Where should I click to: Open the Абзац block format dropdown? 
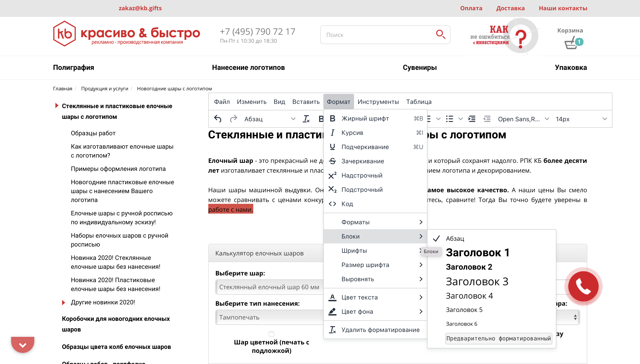[269, 119]
